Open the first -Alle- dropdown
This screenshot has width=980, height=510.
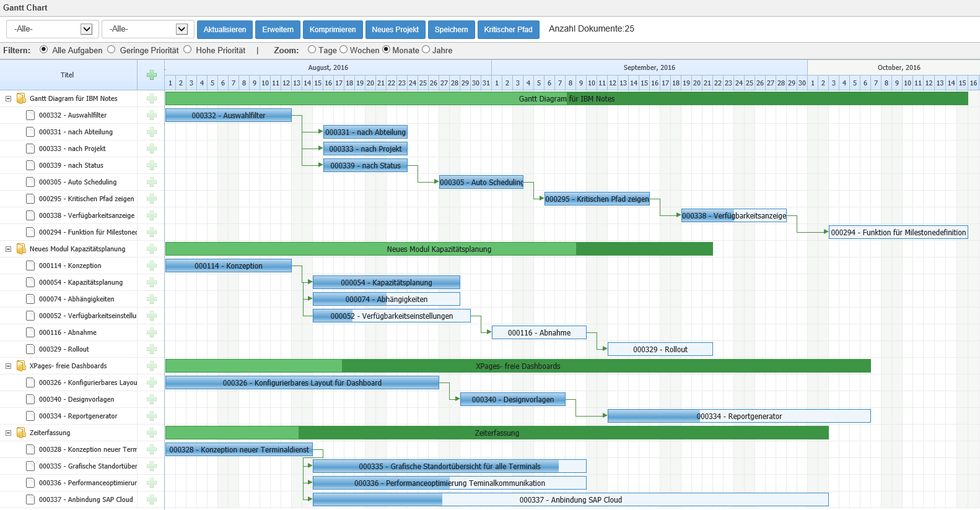[52, 29]
